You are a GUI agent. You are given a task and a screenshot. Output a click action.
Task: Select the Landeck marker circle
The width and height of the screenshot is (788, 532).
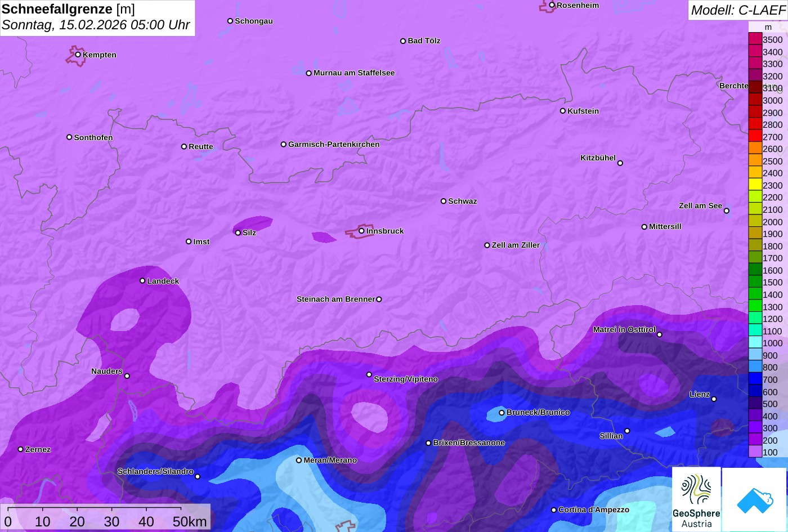tap(142, 281)
